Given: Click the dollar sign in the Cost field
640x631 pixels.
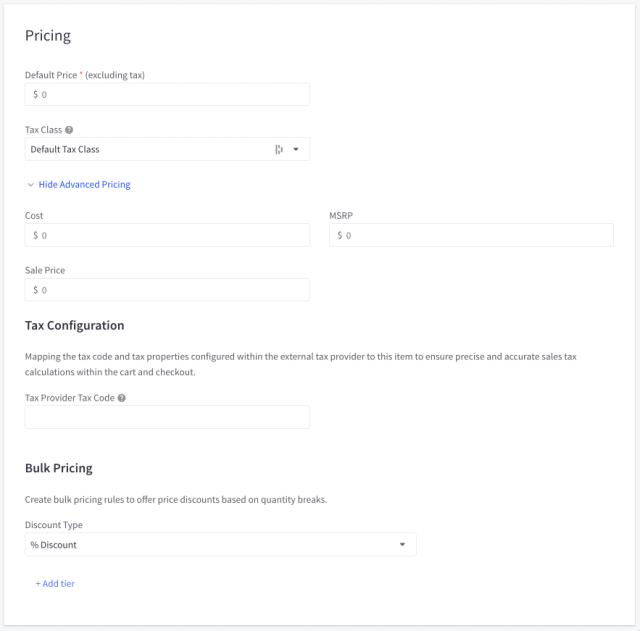Looking at the screenshot, I should pyautogui.click(x=36, y=236).
